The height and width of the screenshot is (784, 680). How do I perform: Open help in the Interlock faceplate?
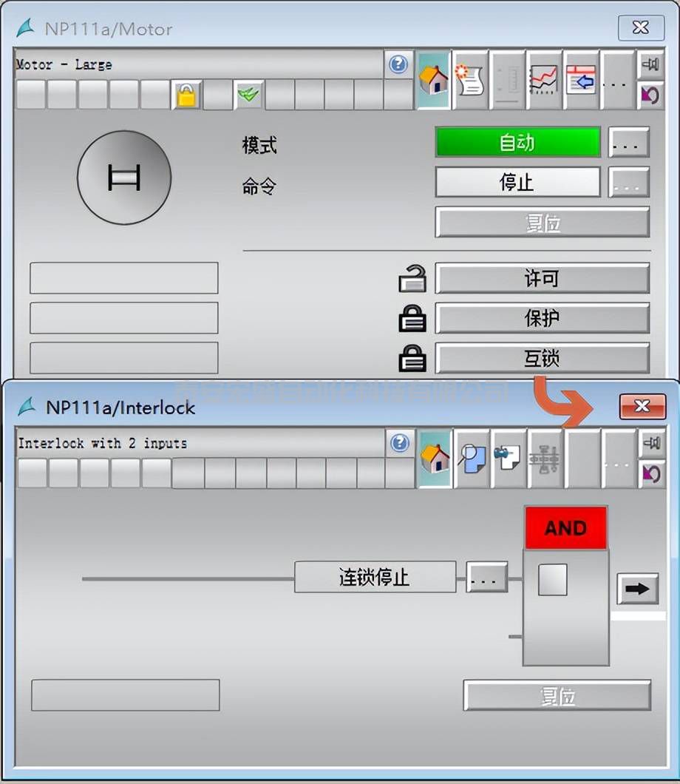click(400, 443)
